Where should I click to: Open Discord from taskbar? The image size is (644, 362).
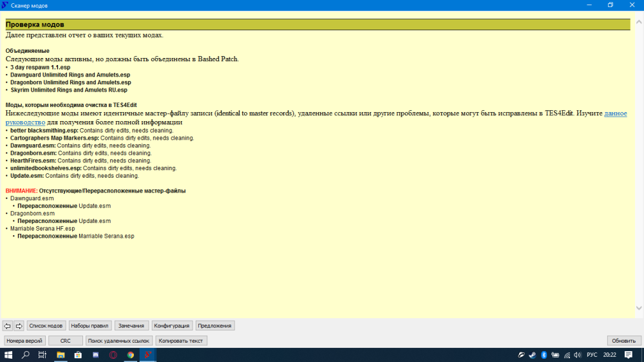pyautogui.click(x=96, y=355)
